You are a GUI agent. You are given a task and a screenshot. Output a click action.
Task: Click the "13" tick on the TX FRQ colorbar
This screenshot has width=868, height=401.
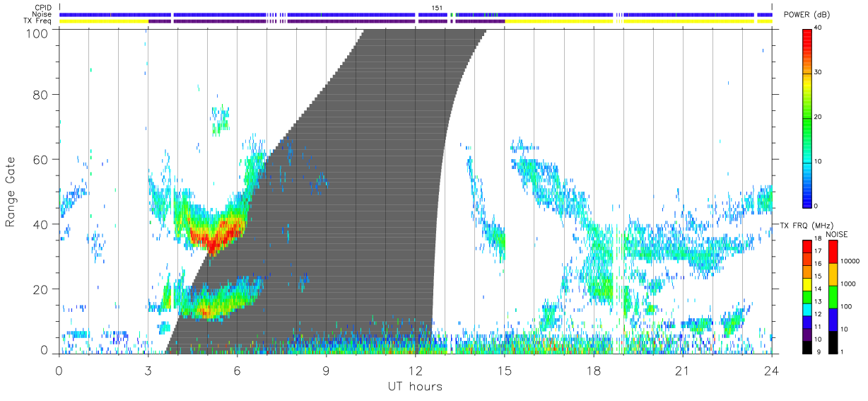pyautogui.click(x=819, y=302)
